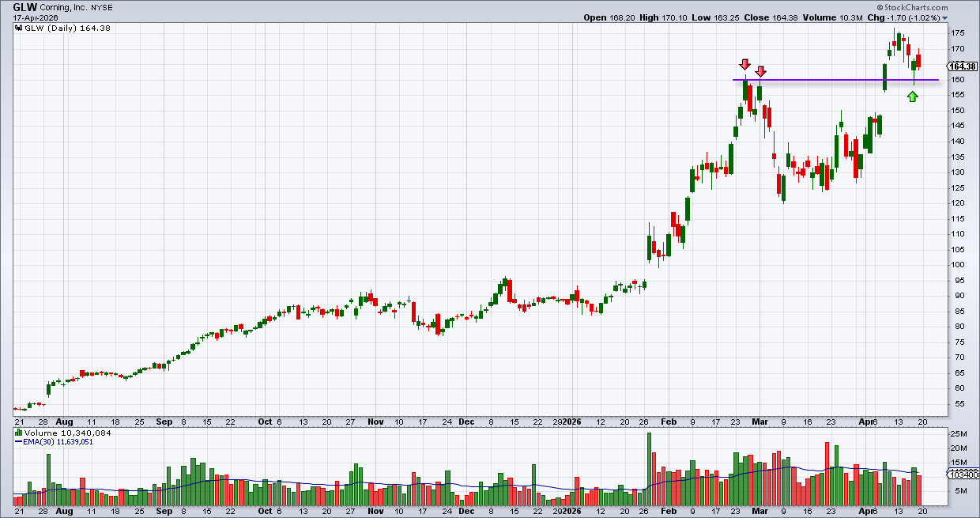Click the 25M volume axis label
The image size is (980, 518).
[x=958, y=434]
